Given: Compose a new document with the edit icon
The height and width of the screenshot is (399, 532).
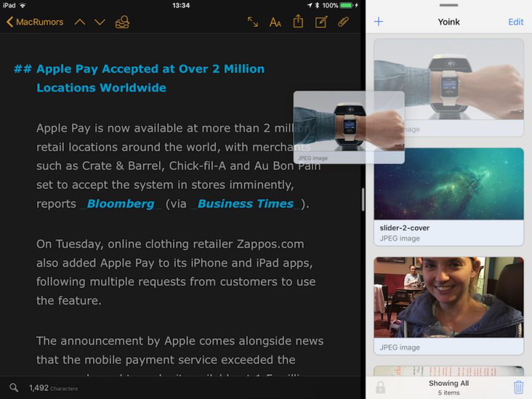Looking at the screenshot, I should (x=320, y=22).
